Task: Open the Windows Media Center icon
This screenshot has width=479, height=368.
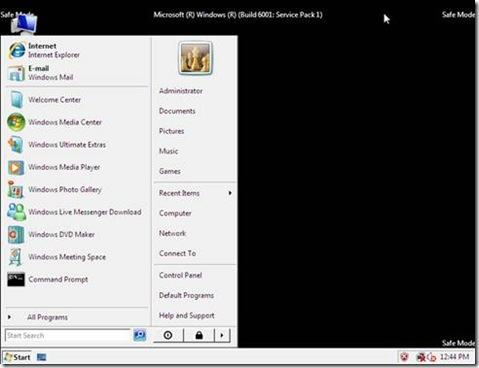Action: click(16, 122)
